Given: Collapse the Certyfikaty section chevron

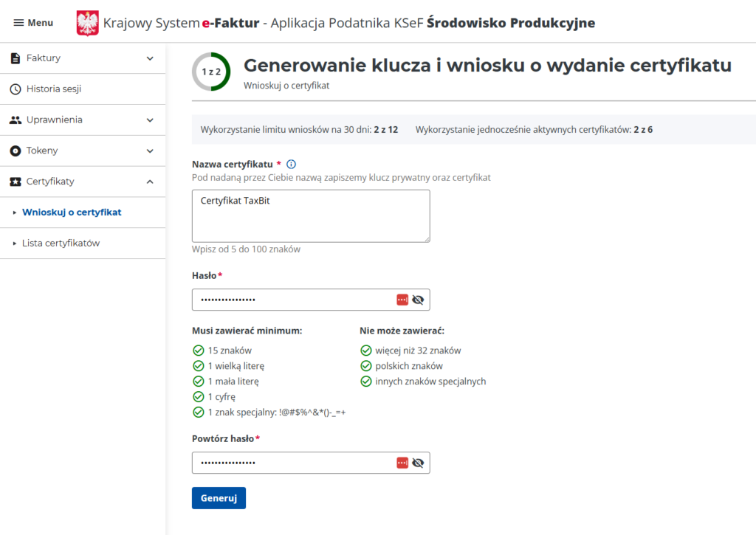Looking at the screenshot, I should (150, 182).
